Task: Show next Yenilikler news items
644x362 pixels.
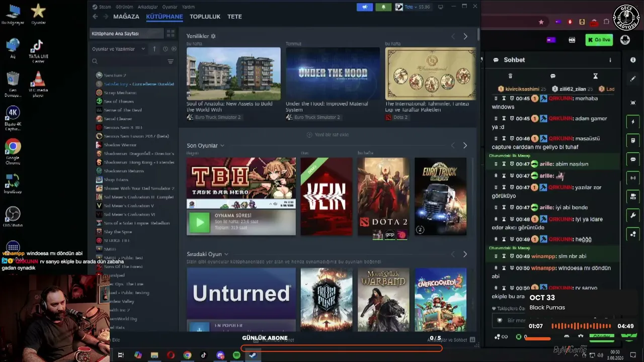Action: [465, 36]
